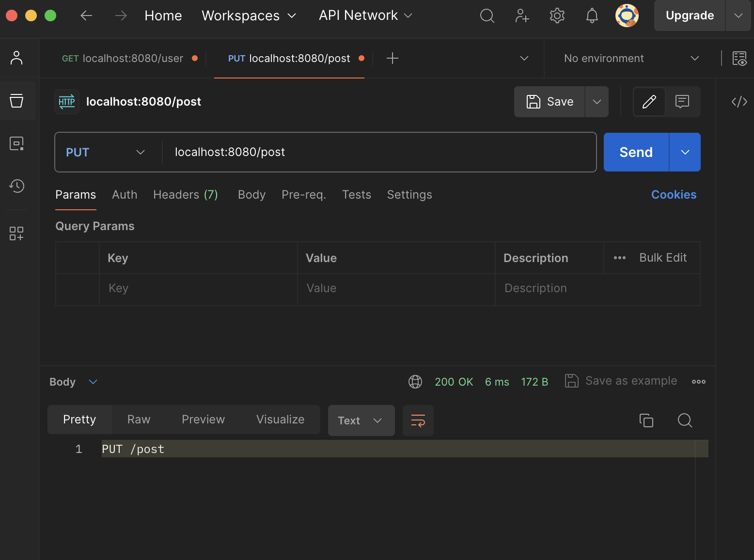Click the pencil edit icon

(649, 102)
